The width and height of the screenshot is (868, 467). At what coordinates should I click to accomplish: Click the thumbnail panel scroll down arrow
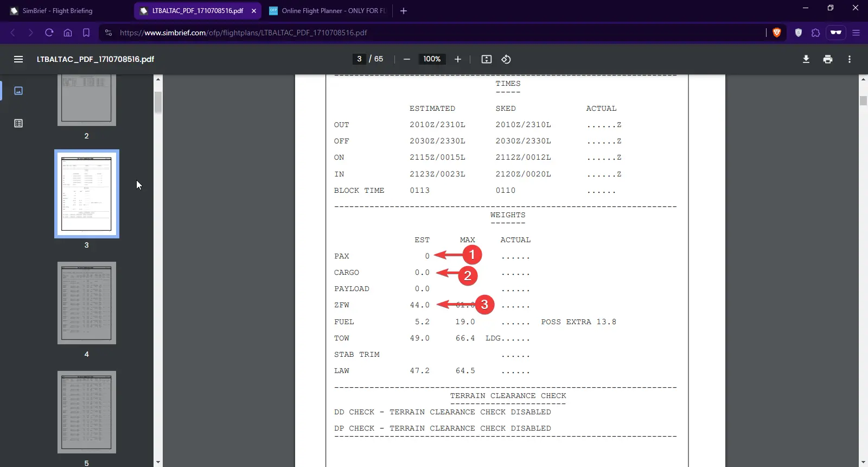[x=158, y=462]
